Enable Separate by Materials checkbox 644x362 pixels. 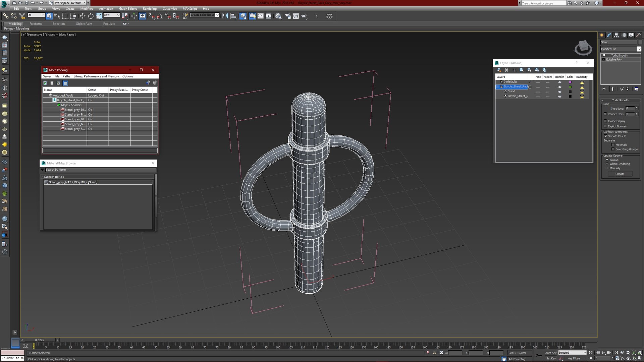tap(613, 145)
